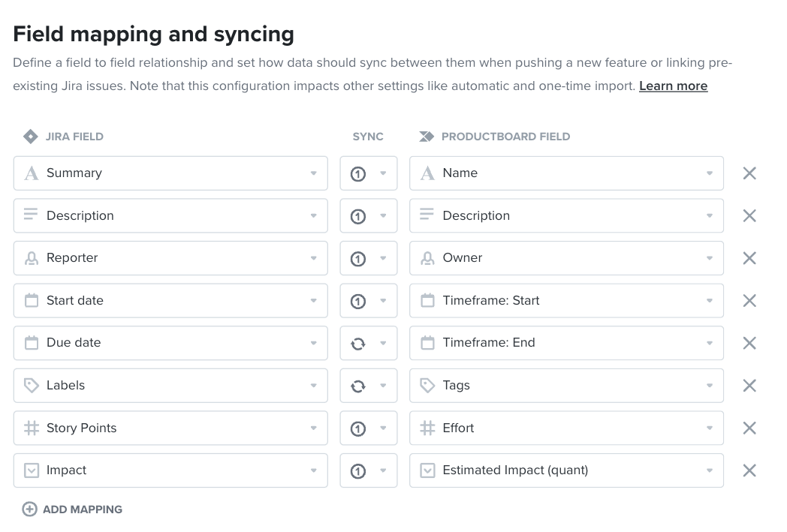Click the two-way sync icon for Labels
787x532 pixels.
pyautogui.click(x=358, y=386)
